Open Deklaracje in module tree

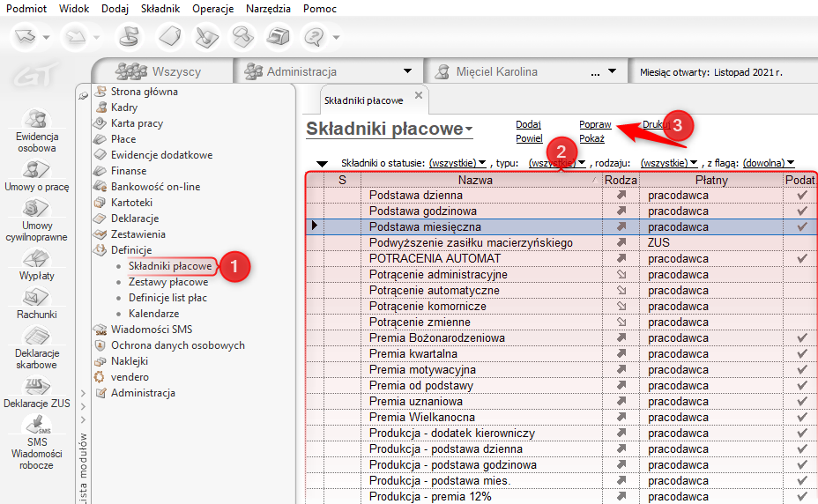135,219
